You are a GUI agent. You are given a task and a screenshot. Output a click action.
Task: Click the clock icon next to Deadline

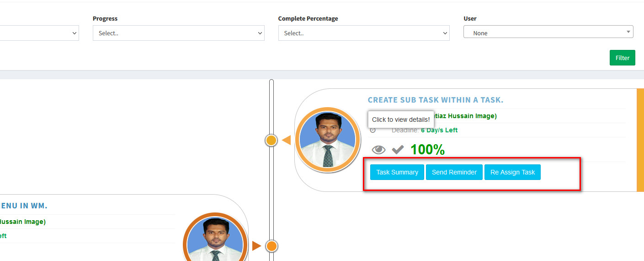click(373, 130)
